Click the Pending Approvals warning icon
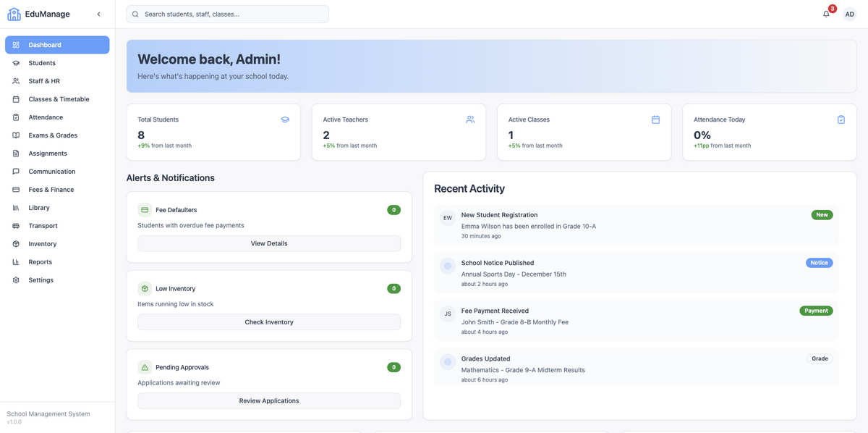 pos(145,367)
